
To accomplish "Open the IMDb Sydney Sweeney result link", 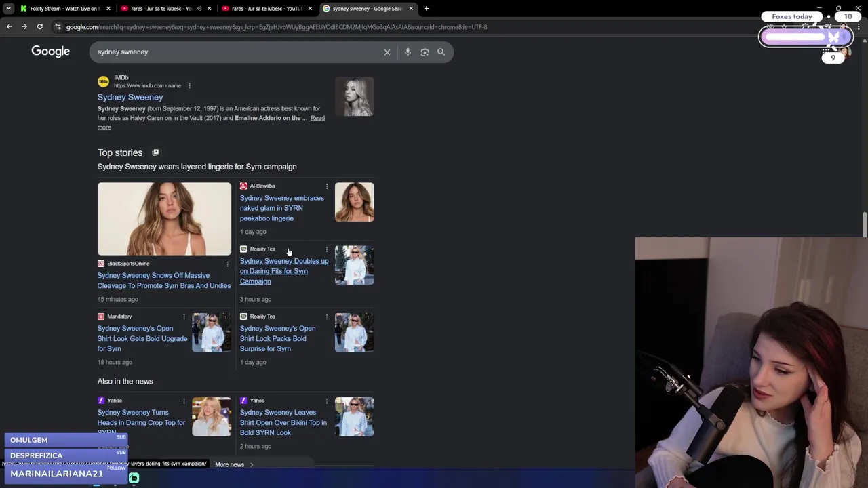I will coord(130,97).
